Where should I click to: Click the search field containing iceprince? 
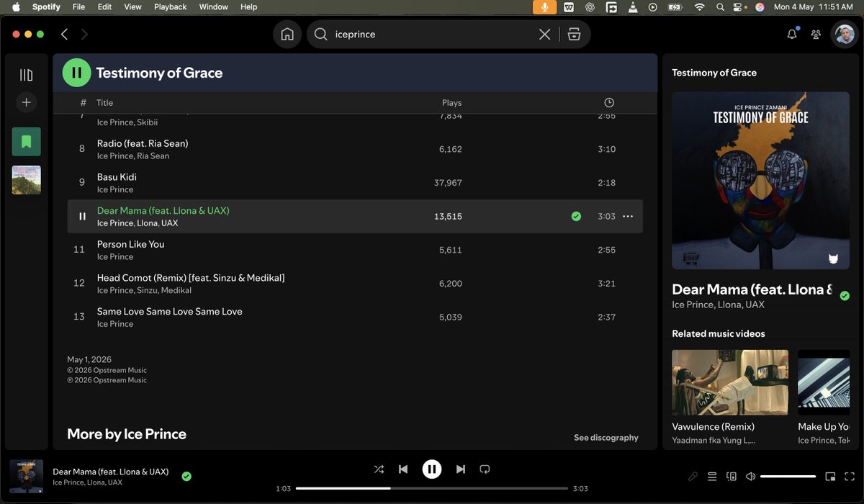[432, 34]
